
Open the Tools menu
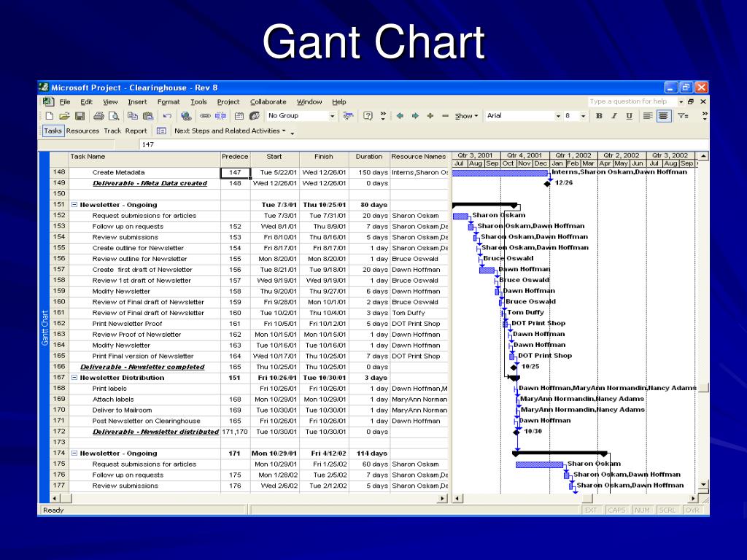pos(198,102)
